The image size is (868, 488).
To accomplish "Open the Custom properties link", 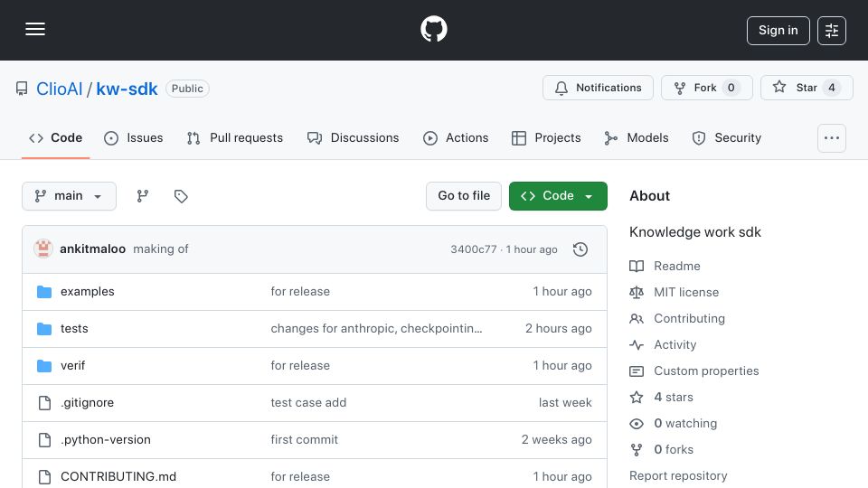I will point(706,371).
